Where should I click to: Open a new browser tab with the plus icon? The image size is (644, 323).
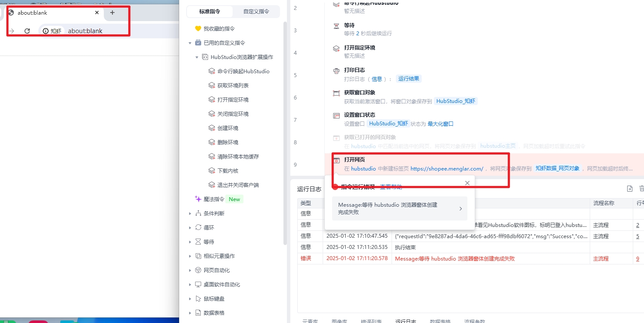[x=112, y=12]
